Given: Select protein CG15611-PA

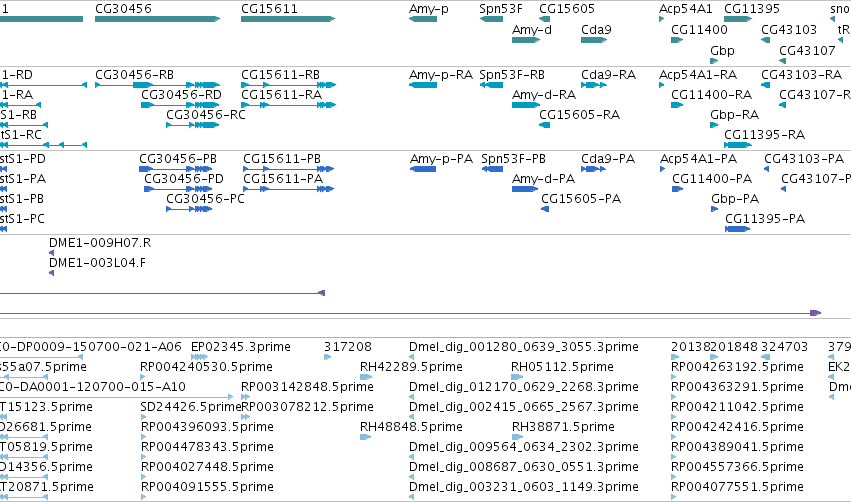Looking at the screenshot, I should [283, 179].
